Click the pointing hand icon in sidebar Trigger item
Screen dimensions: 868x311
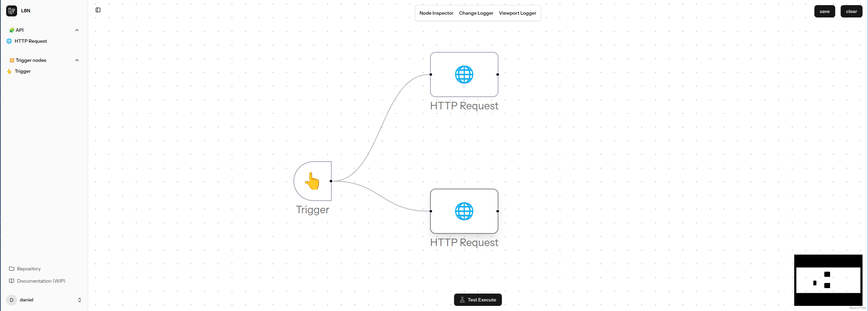click(x=9, y=71)
